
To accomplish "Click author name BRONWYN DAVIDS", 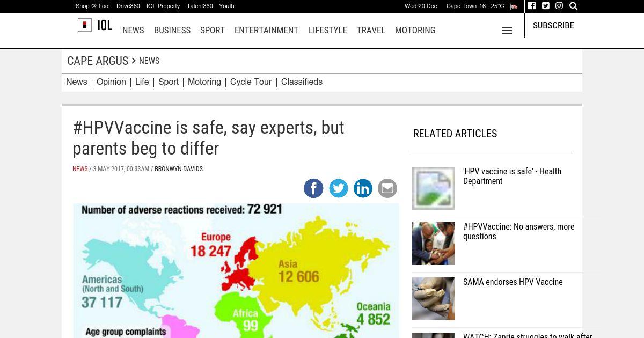I will pyautogui.click(x=179, y=169).
